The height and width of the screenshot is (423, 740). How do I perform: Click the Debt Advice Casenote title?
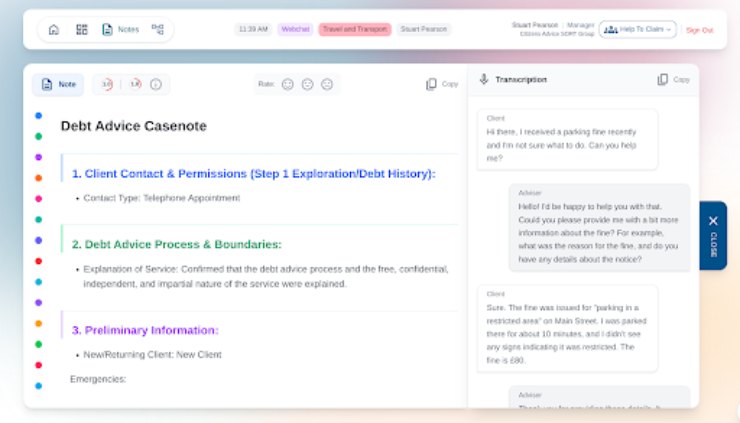click(134, 126)
